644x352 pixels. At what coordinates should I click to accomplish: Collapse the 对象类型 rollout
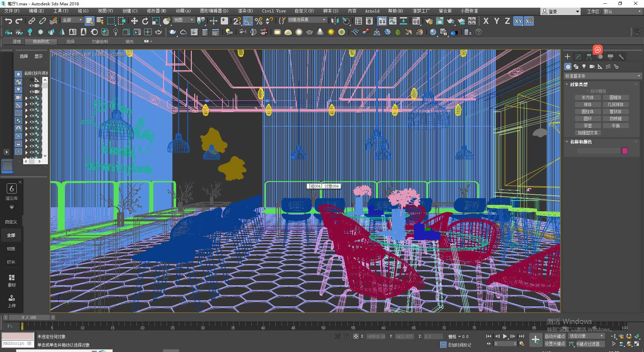(579, 84)
